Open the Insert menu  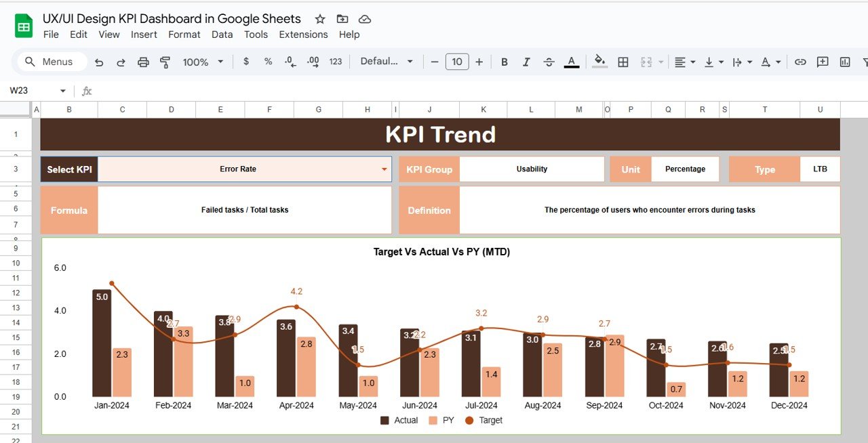click(x=144, y=35)
